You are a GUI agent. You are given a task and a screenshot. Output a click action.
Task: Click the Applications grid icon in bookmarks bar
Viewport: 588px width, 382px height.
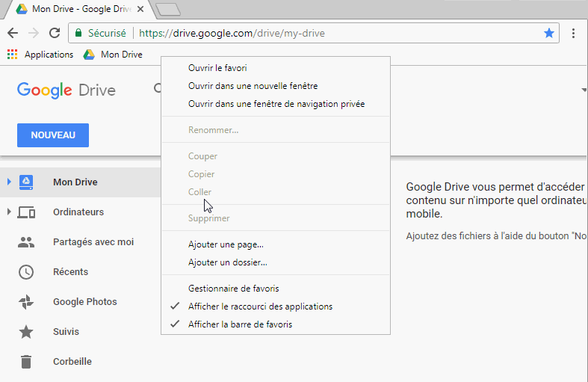pos(13,55)
